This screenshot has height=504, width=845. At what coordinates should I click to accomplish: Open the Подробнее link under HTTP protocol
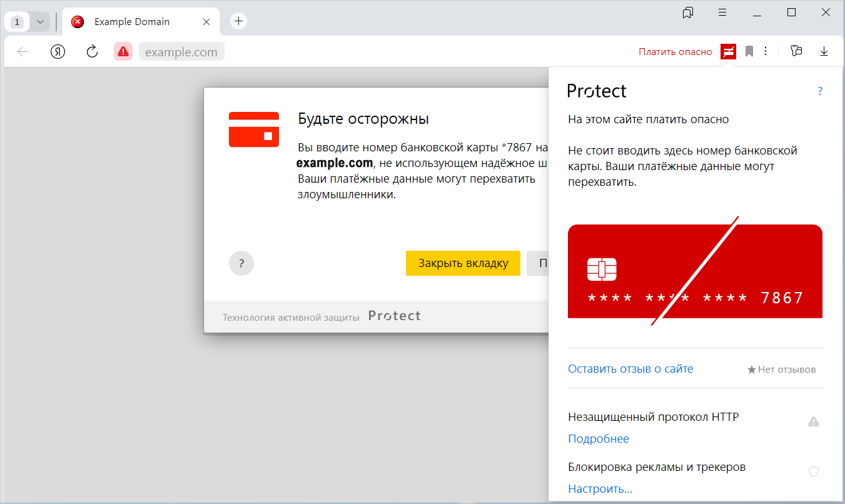[x=598, y=439]
